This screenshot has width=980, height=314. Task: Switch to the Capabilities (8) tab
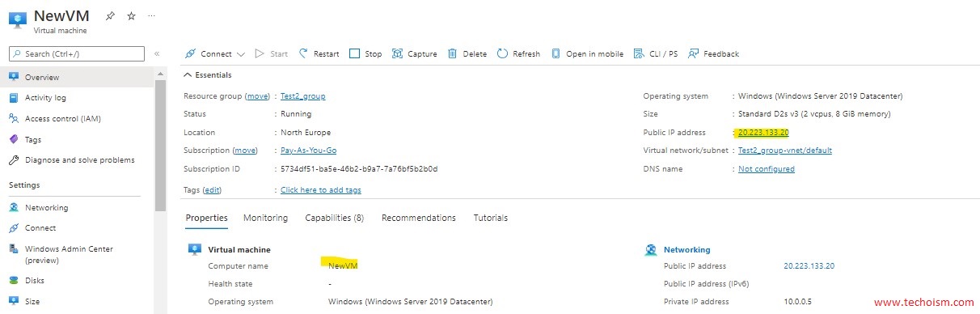pos(334,218)
